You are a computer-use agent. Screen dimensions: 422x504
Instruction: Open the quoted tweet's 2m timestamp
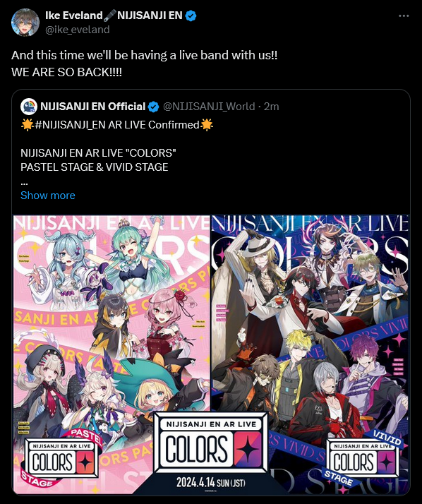(x=271, y=107)
